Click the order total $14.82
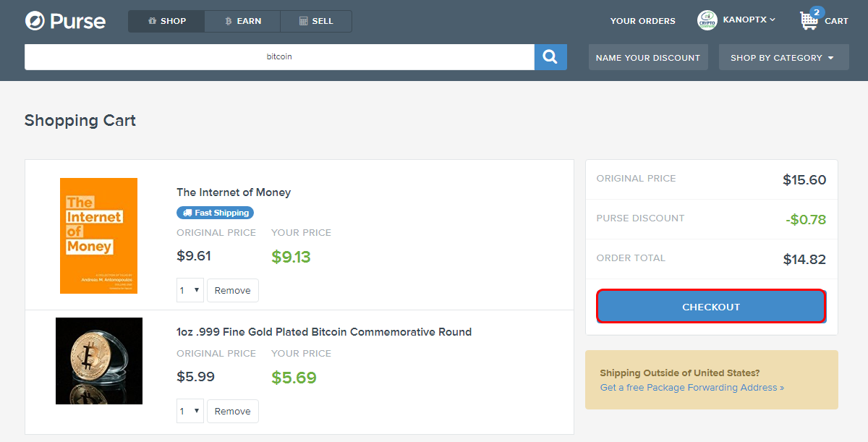Screen dimensions: 868x442 click(x=804, y=260)
